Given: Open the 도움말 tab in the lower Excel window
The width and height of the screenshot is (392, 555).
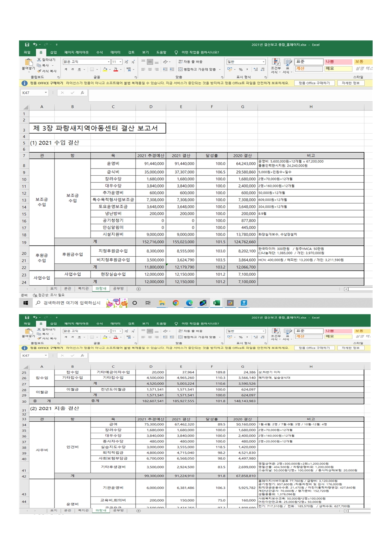Looking at the screenshot, I should point(161,324).
